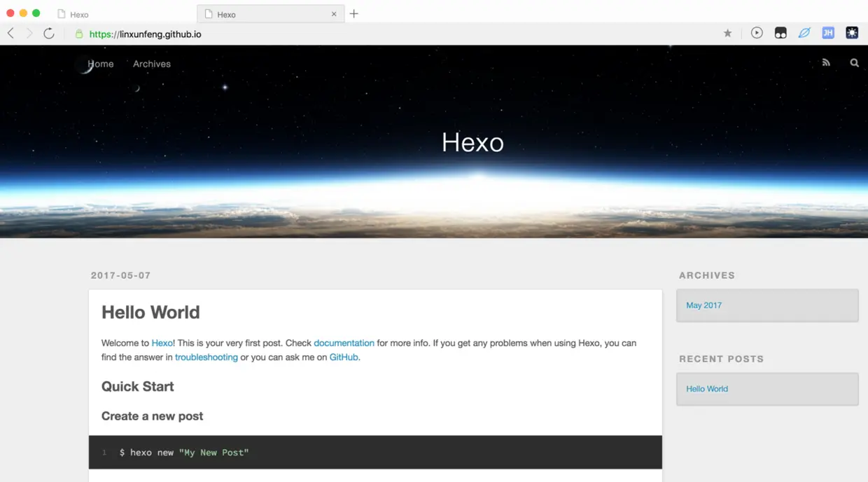The height and width of the screenshot is (482, 868).
Task: Click the Hexo site title
Action: coord(472,142)
